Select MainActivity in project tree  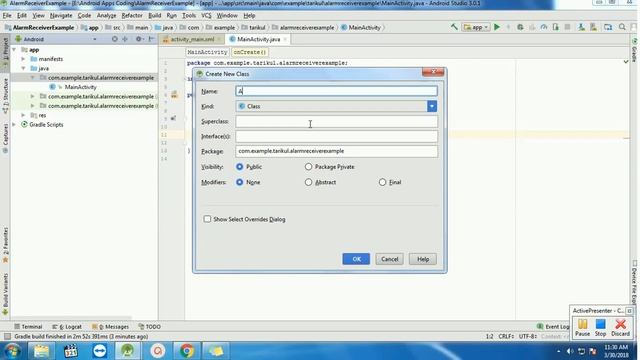click(x=80, y=87)
